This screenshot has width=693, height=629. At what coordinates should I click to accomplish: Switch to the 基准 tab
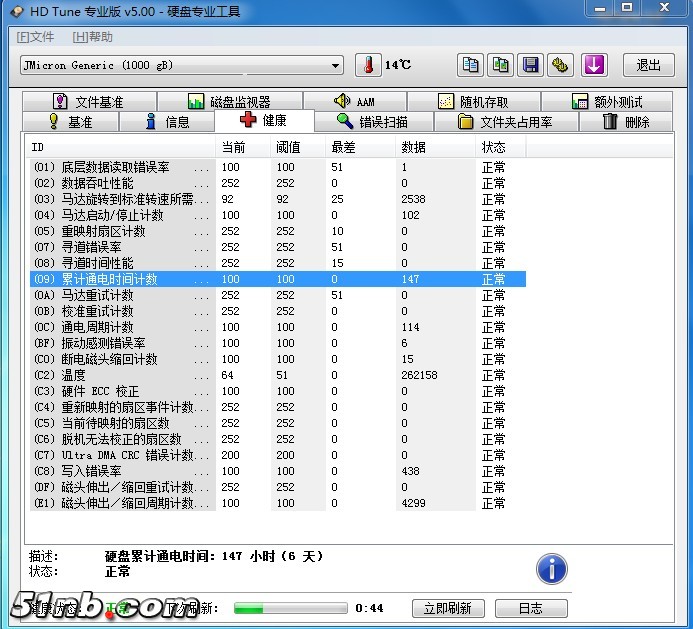(68, 122)
